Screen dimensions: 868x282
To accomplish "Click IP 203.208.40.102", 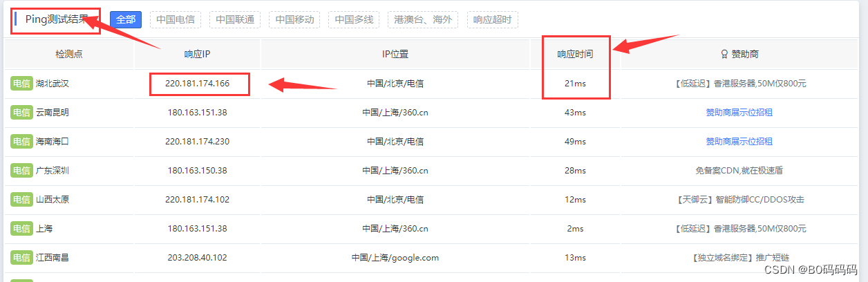I will [197, 258].
